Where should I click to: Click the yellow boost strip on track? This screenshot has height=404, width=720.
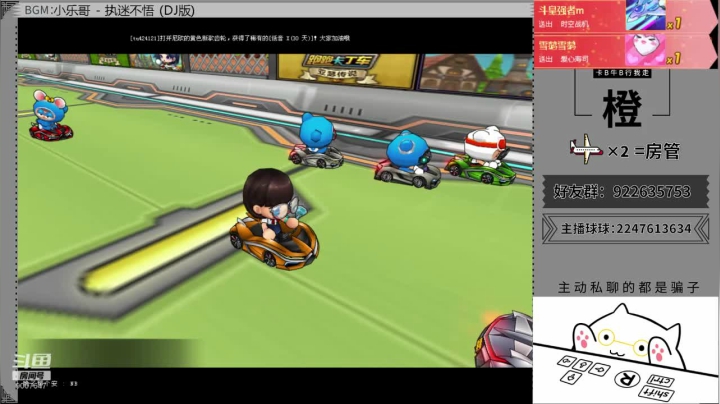[161, 251]
